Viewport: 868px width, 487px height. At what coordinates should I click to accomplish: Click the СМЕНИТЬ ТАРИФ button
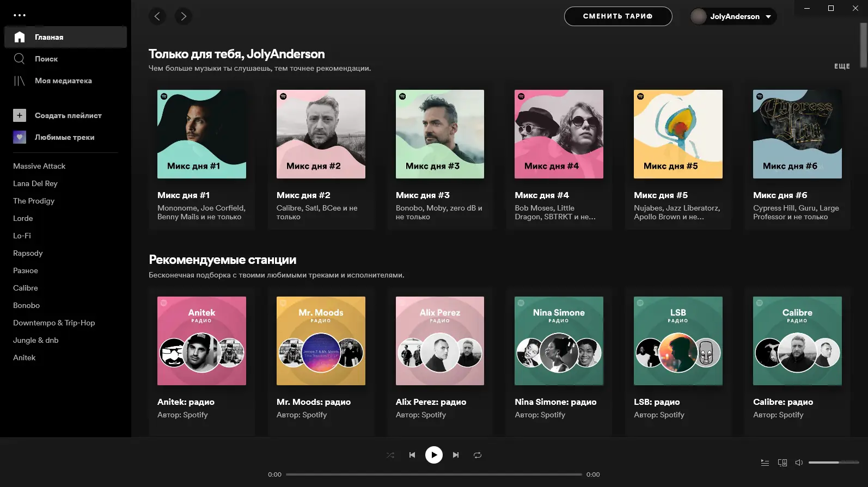click(618, 16)
